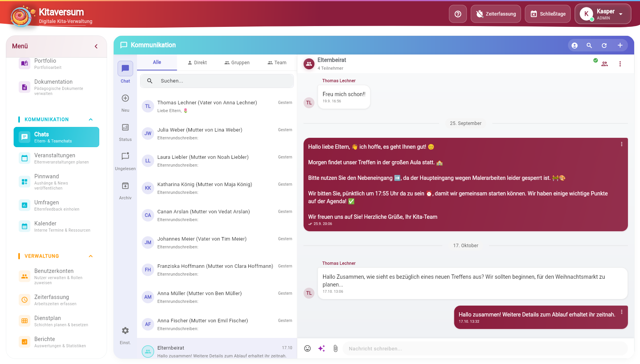
Task: Open chat with Julia Weber
Action: click(217, 134)
